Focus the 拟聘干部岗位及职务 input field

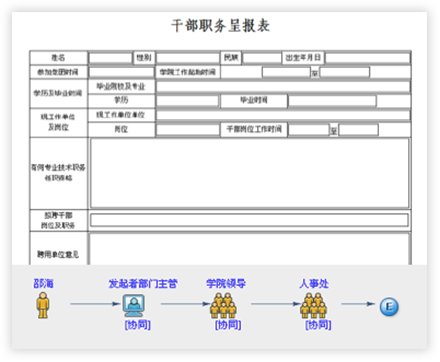[x=249, y=220]
